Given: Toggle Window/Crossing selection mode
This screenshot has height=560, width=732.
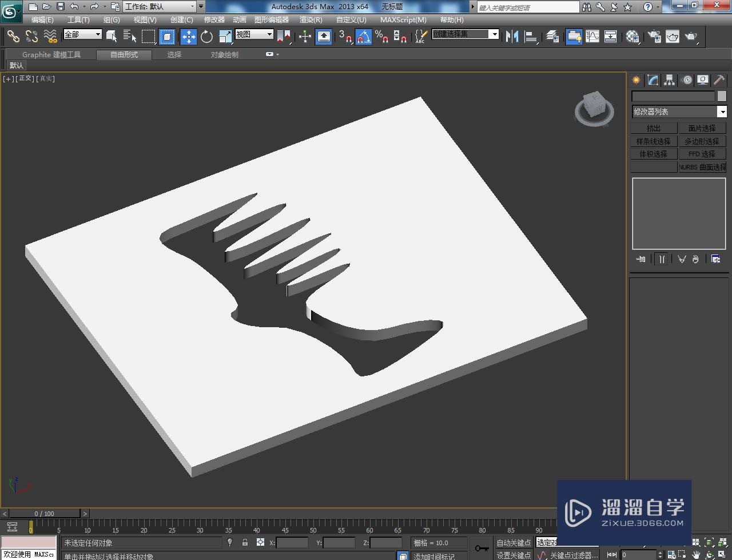Looking at the screenshot, I should 167,37.
